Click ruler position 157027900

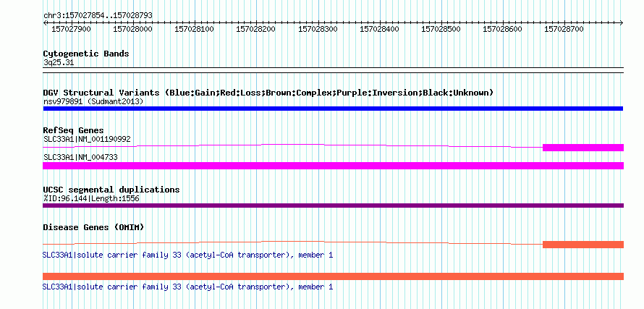[71, 29]
